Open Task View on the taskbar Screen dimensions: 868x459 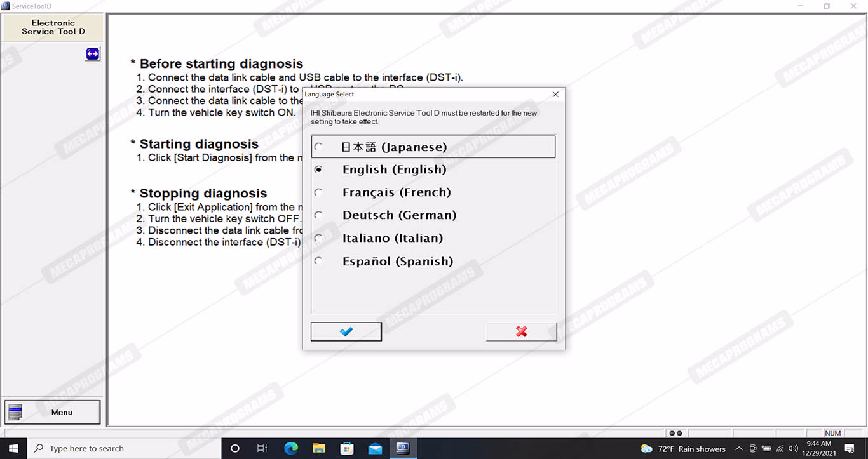(x=262, y=448)
